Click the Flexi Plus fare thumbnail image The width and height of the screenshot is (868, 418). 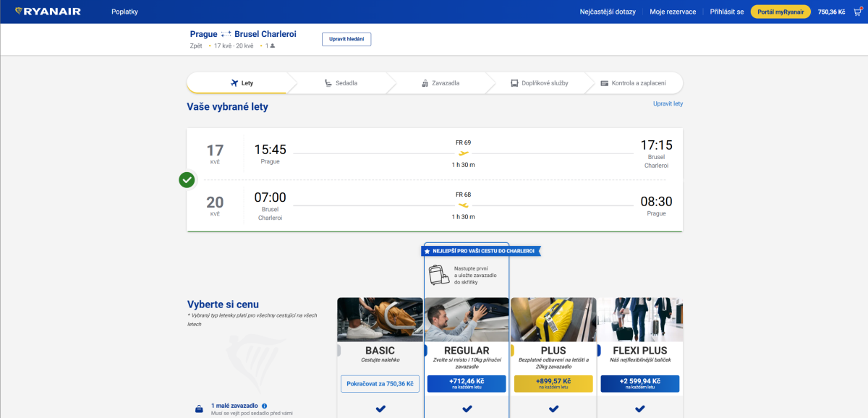point(640,320)
